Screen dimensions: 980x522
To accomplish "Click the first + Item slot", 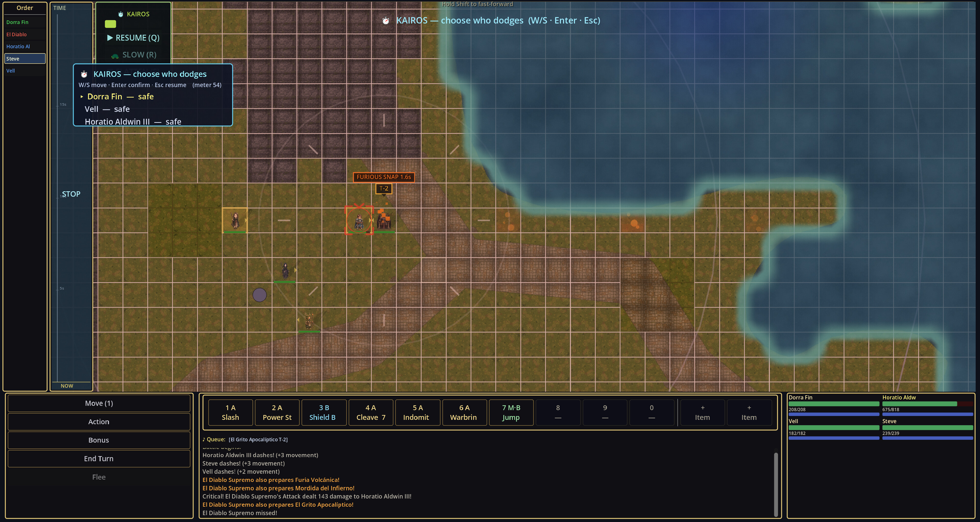I will (x=702, y=412).
